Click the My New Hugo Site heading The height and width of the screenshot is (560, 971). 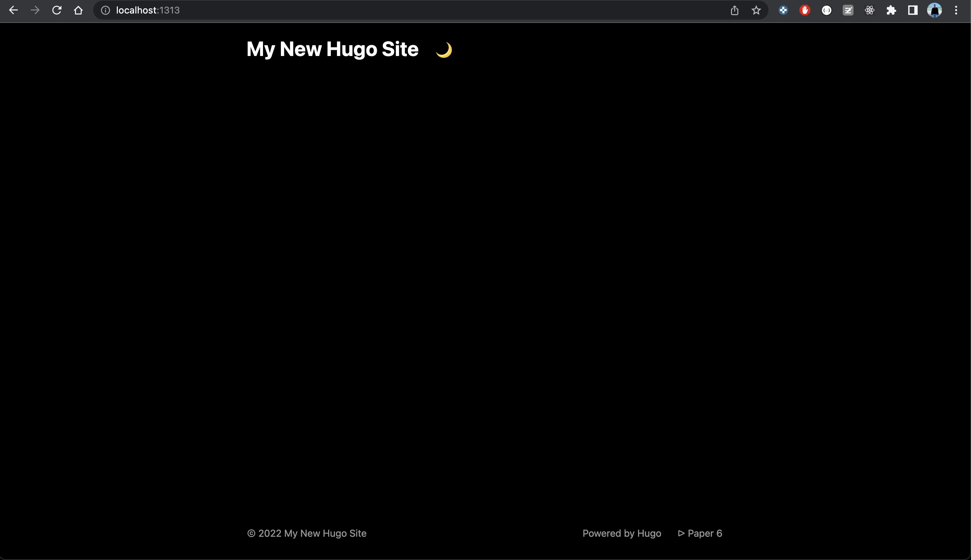click(x=332, y=49)
